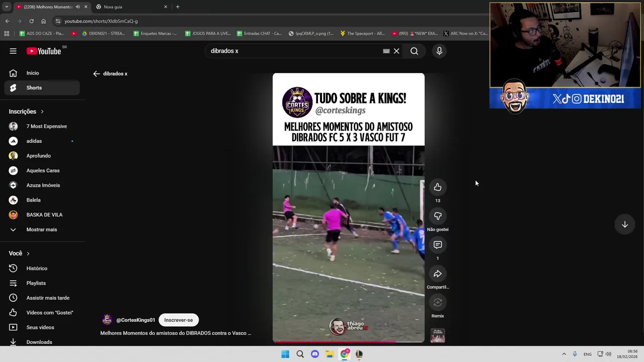Expand subscriptions with Mostrar mais
Viewport: 644px width, 362px height.
pos(42,229)
